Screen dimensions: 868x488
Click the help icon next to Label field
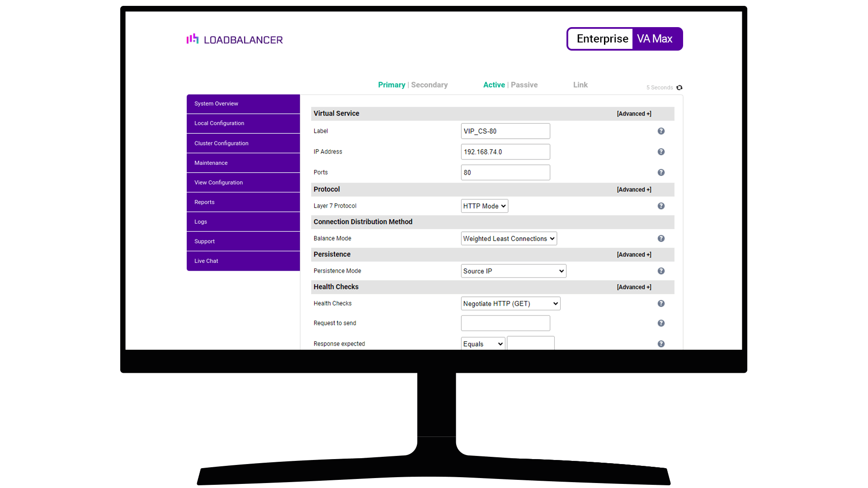click(661, 131)
